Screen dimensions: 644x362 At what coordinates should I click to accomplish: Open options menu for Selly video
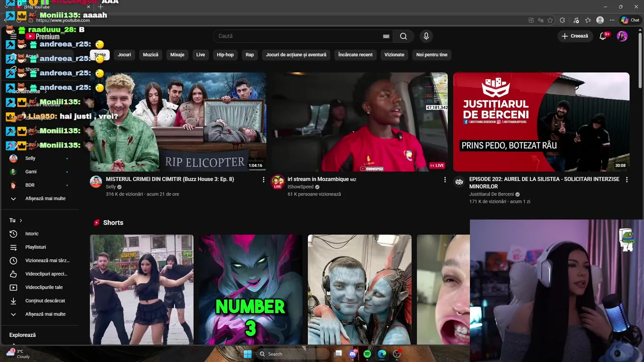(x=263, y=179)
